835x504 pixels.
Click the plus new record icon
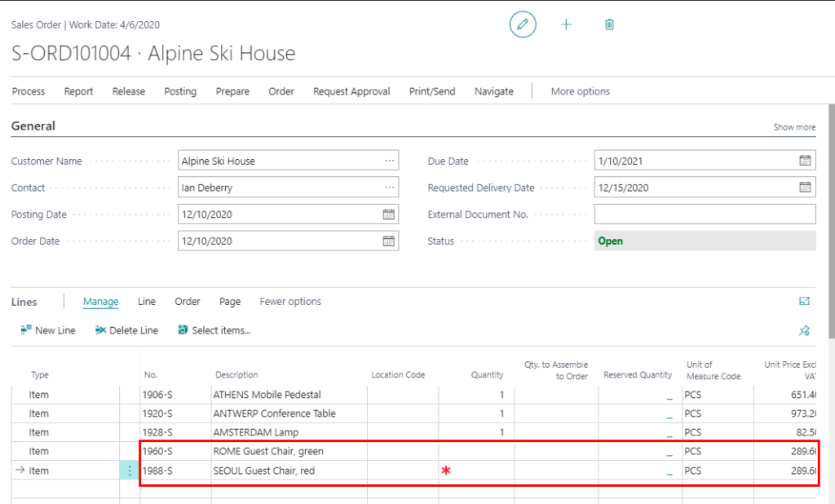click(566, 24)
